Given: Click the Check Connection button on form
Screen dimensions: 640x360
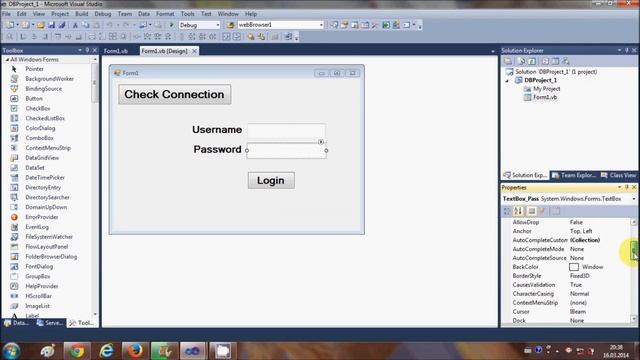Looking at the screenshot, I should pyautogui.click(x=175, y=94).
